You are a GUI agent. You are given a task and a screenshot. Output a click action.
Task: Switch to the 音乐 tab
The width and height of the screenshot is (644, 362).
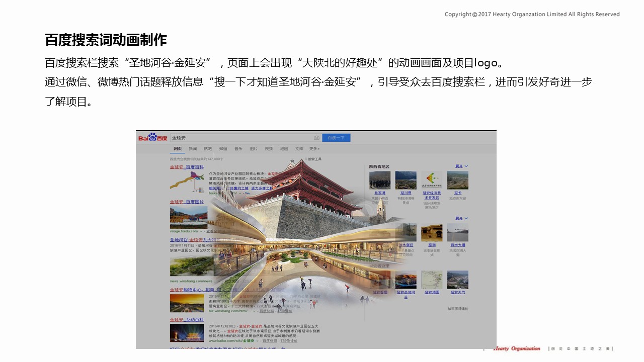pyautogui.click(x=238, y=149)
